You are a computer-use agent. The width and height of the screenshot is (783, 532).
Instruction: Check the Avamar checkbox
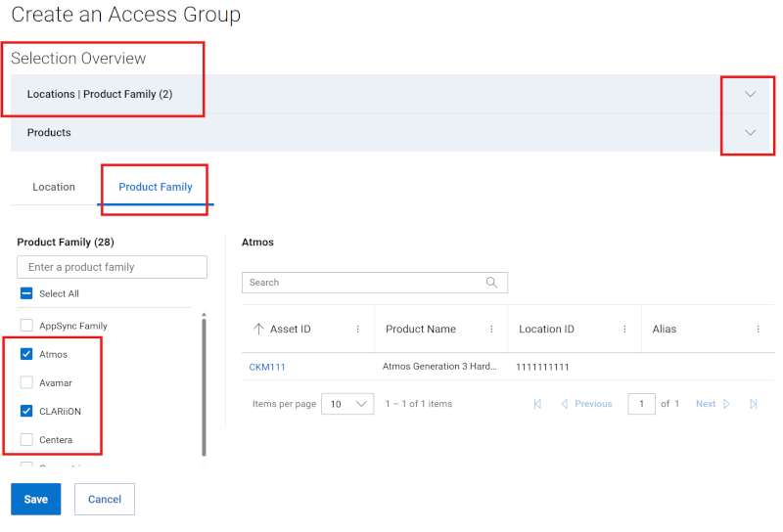point(26,382)
